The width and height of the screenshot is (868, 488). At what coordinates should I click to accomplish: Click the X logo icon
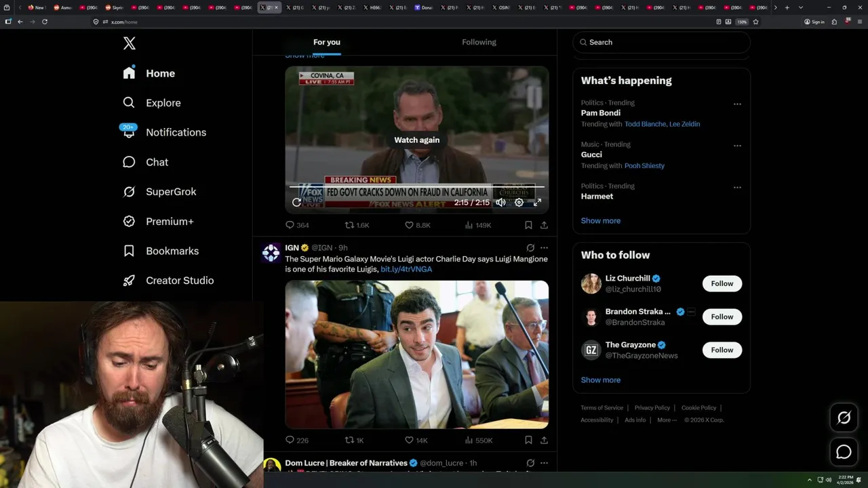point(130,43)
